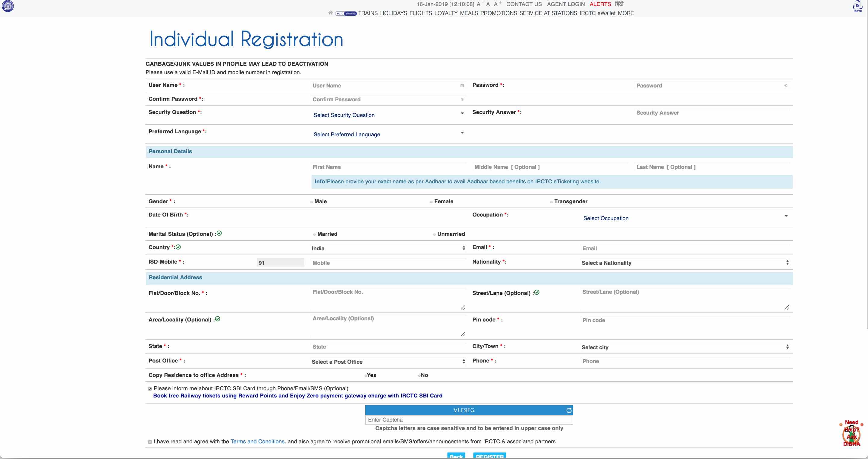Choose Unmarried marital status
This screenshot has height=459, width=868.
tap(434, 234)
